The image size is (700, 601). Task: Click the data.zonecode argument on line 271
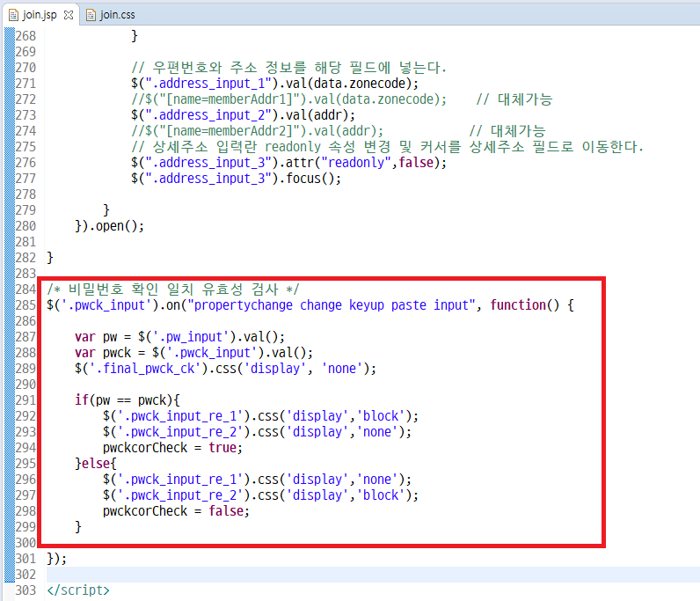(x=362, y=84)
